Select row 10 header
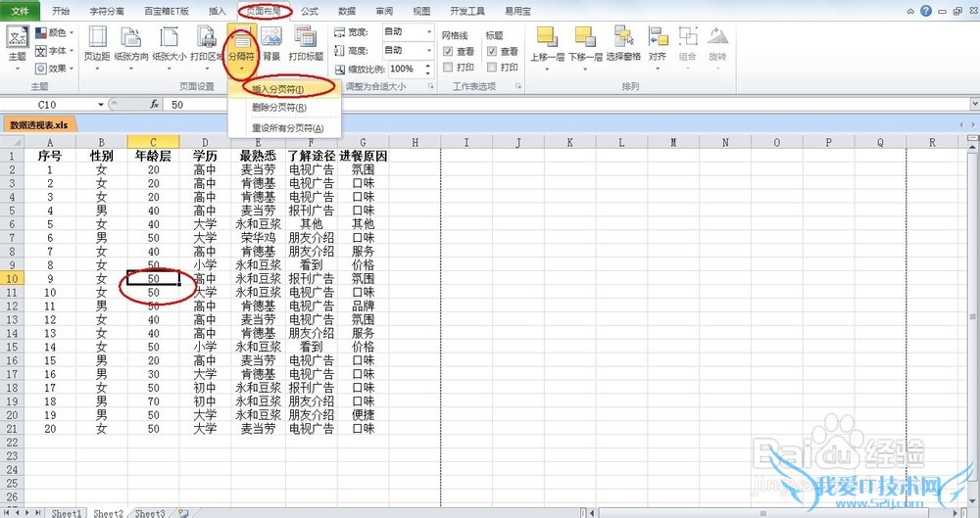This screenshot has height=518, width=980. 11,279
